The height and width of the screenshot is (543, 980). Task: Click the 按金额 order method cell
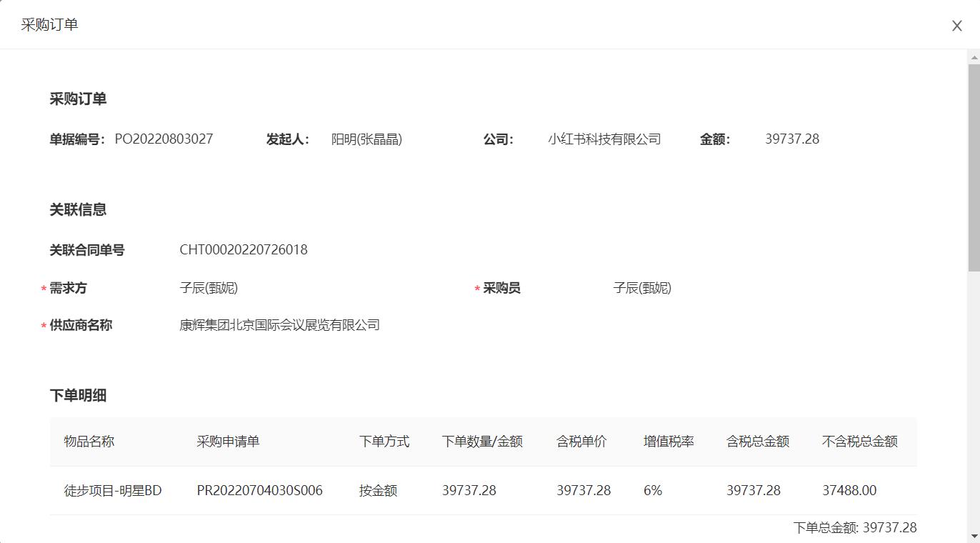coord(378,491)
